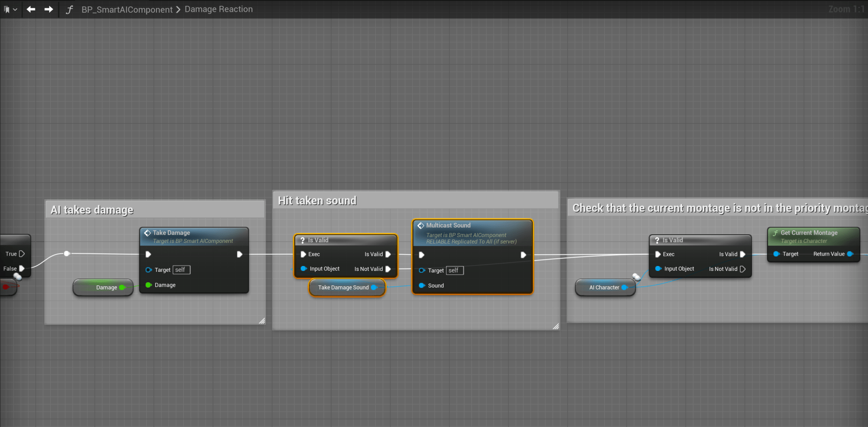This screenshot has width=868, height=427.
Task: Click the green Damage variable output pin
Action: point(122,288)
